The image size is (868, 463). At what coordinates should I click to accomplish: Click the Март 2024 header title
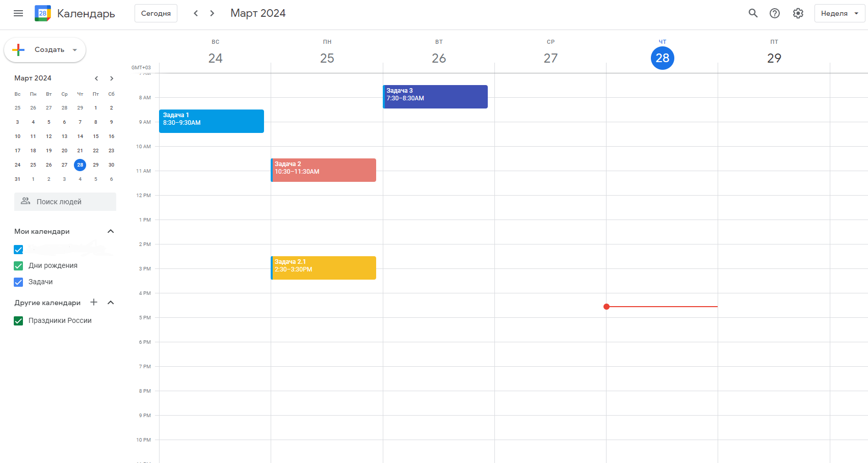(258, 13)
